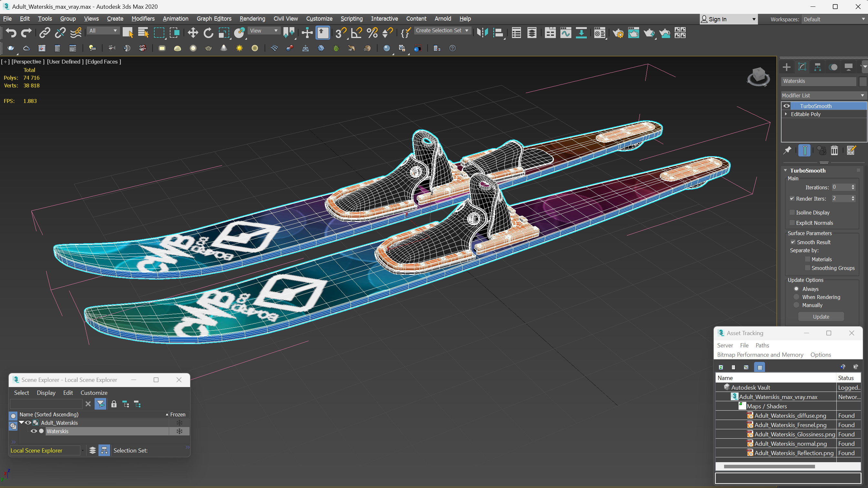Click the Mirror tool icon
Screen dimensions: 868x488
[483, 33]
